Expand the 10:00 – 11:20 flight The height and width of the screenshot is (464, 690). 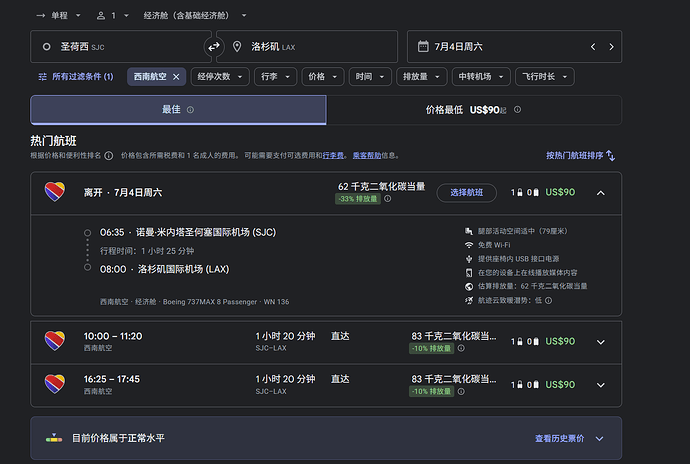coord(601,342)
